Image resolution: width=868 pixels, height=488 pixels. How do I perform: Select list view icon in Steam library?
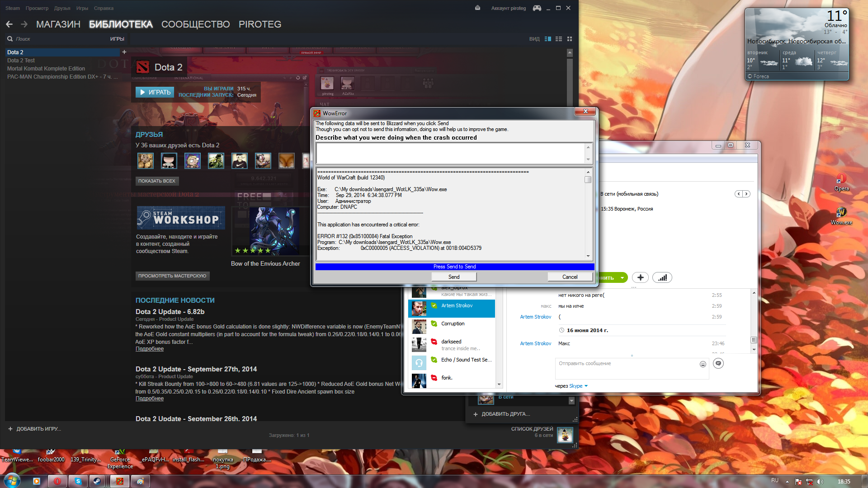click(x=559, y=39)
